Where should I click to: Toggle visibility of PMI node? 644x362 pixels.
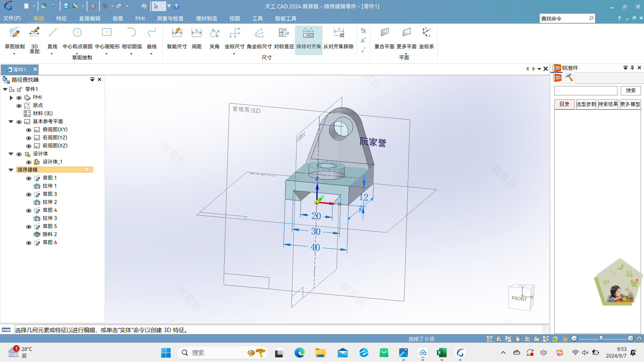point(19,98)
